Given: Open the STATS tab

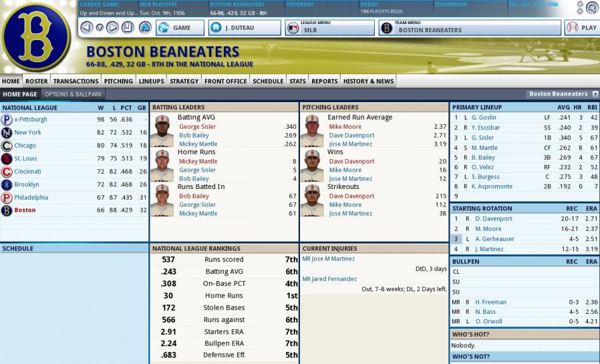Looking at the screenshot, I should coord(297,81).
